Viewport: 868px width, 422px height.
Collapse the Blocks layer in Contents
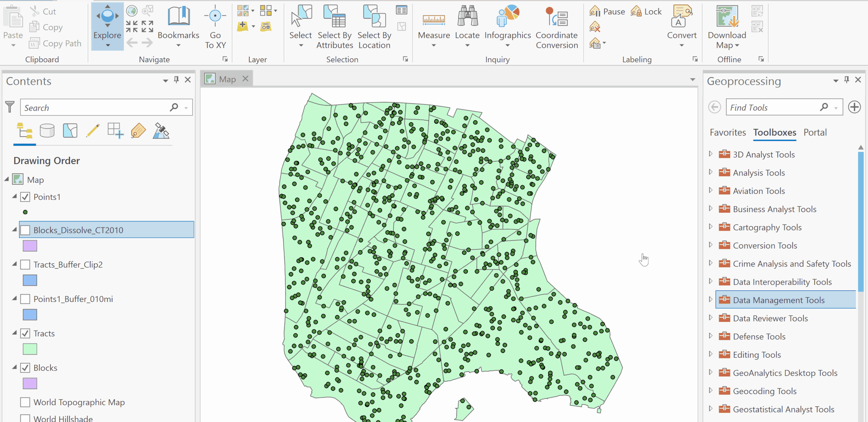coord(14,367)
